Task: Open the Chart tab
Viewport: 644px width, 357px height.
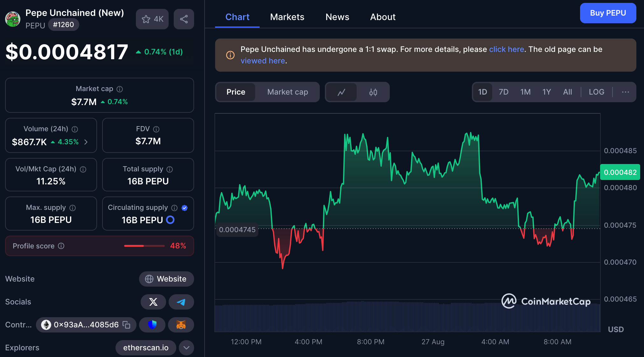Action: point(237,17)
